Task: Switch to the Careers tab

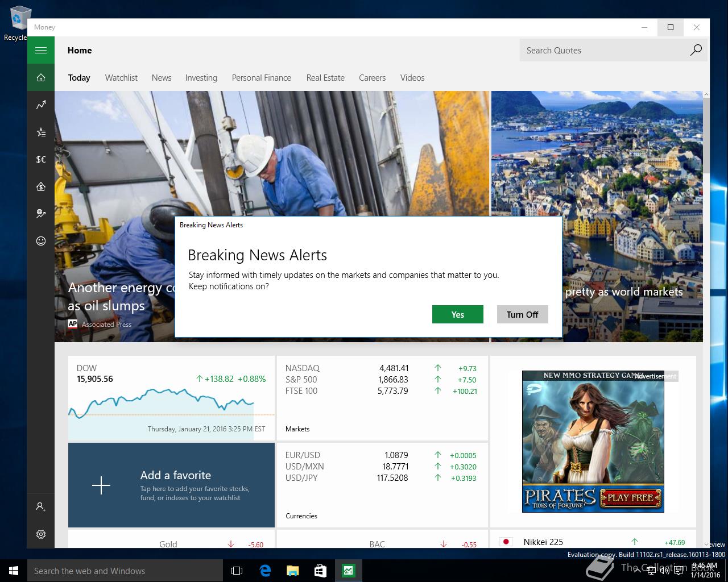Action: (373, 78)
